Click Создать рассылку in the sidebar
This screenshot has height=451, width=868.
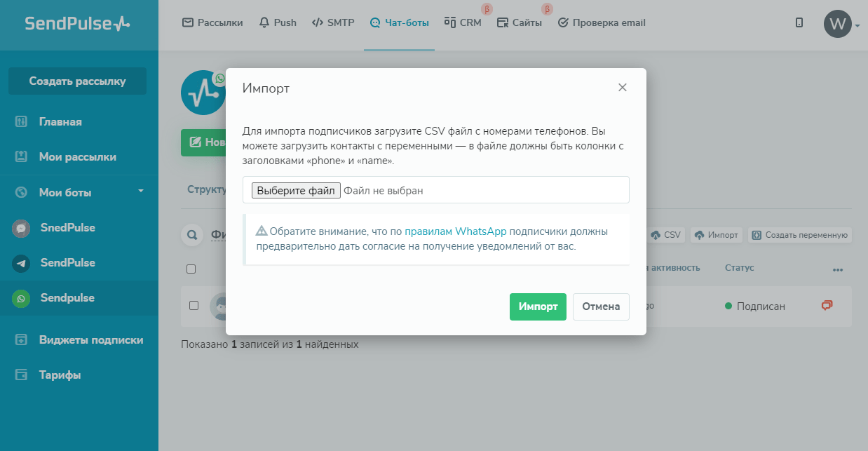point(77,81)
